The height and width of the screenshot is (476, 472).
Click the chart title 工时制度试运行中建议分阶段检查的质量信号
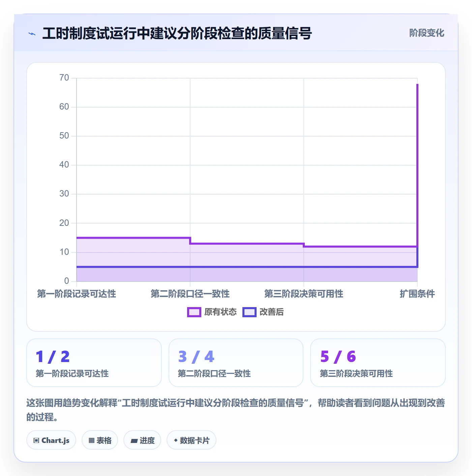tap(177, 33)
